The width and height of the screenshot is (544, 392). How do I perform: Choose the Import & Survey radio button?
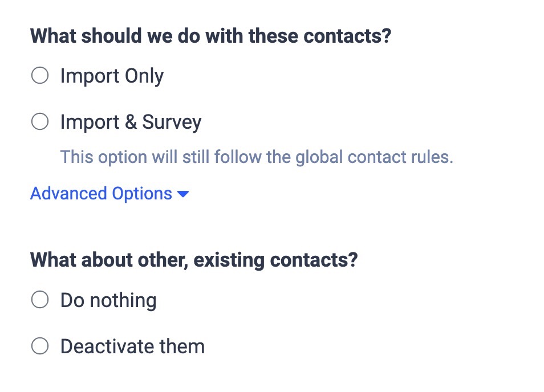point(40,122)
